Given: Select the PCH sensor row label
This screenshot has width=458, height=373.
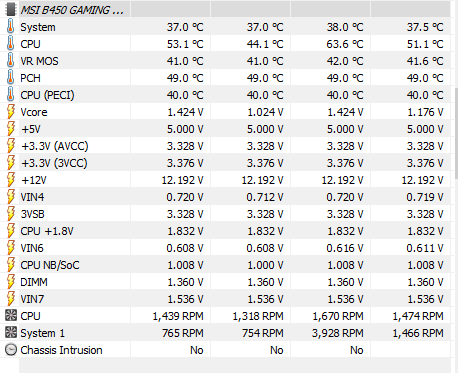Looking at the screenshot, I should (x=30, y=78).
